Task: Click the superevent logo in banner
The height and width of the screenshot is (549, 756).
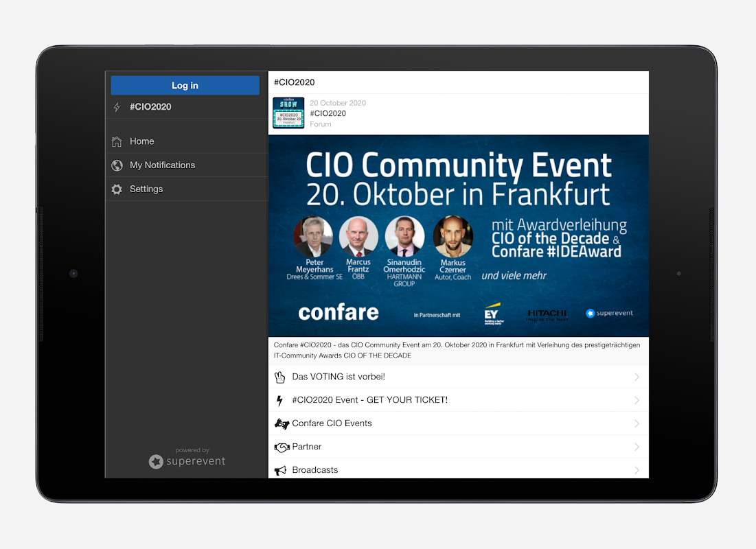Action: (609, 314)
